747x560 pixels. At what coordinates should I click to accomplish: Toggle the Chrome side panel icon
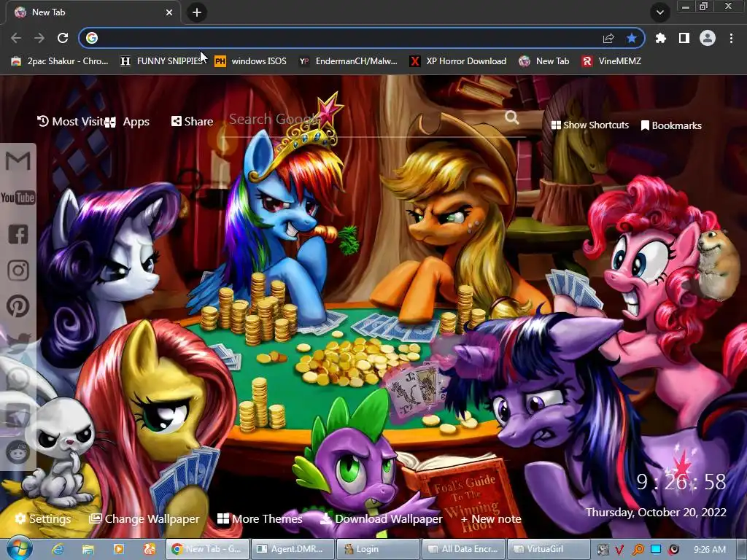click(684, 38)
